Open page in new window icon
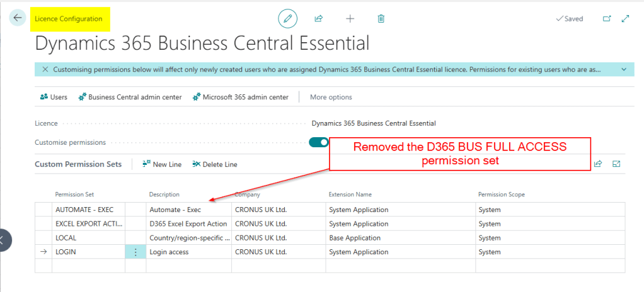 [x=607, y=19]
